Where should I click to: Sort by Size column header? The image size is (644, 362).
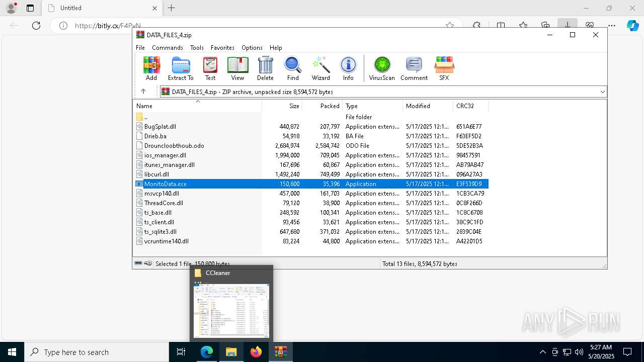(282, 106)
